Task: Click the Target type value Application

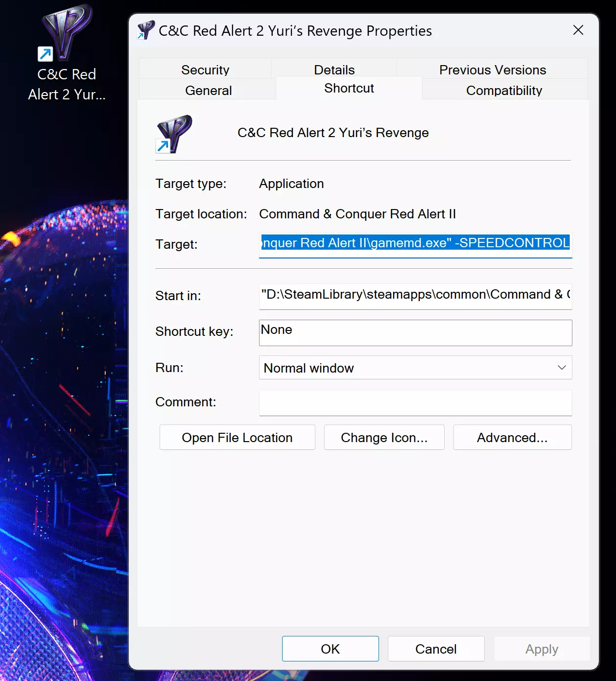Action: [291, 184]
